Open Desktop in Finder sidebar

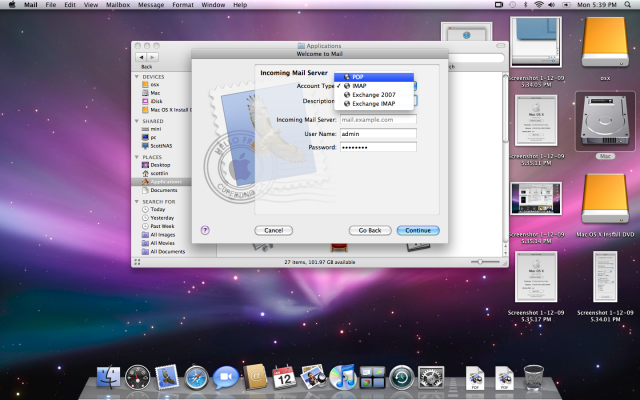point(161,165)
